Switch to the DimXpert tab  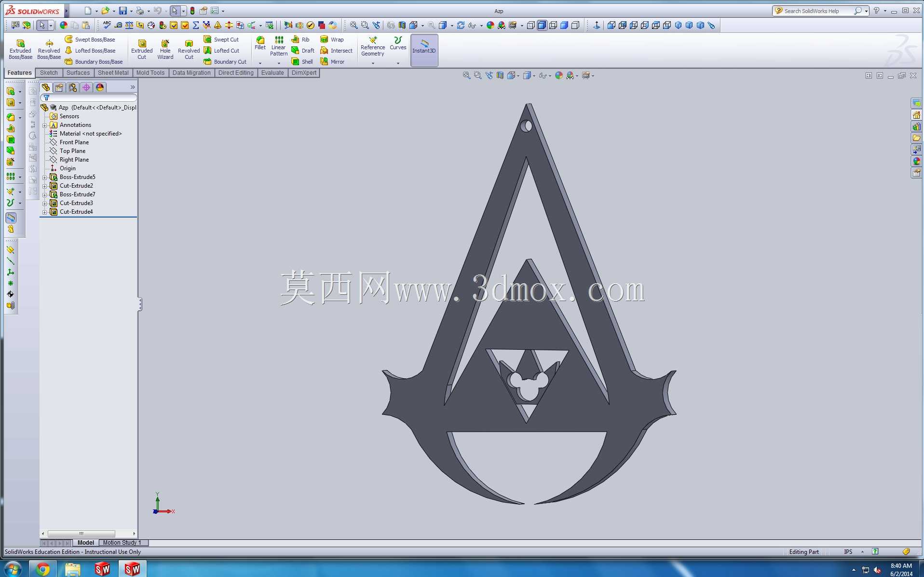(304, 73)
